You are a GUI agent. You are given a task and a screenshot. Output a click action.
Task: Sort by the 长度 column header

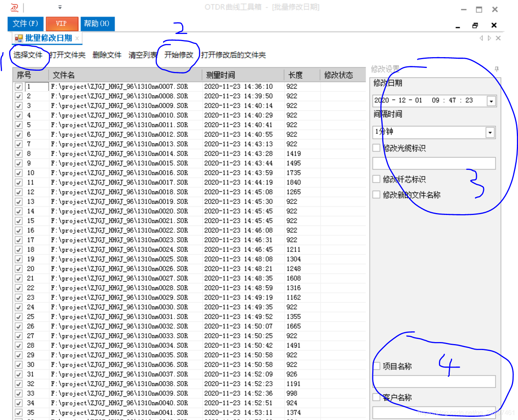click(302, 75)
